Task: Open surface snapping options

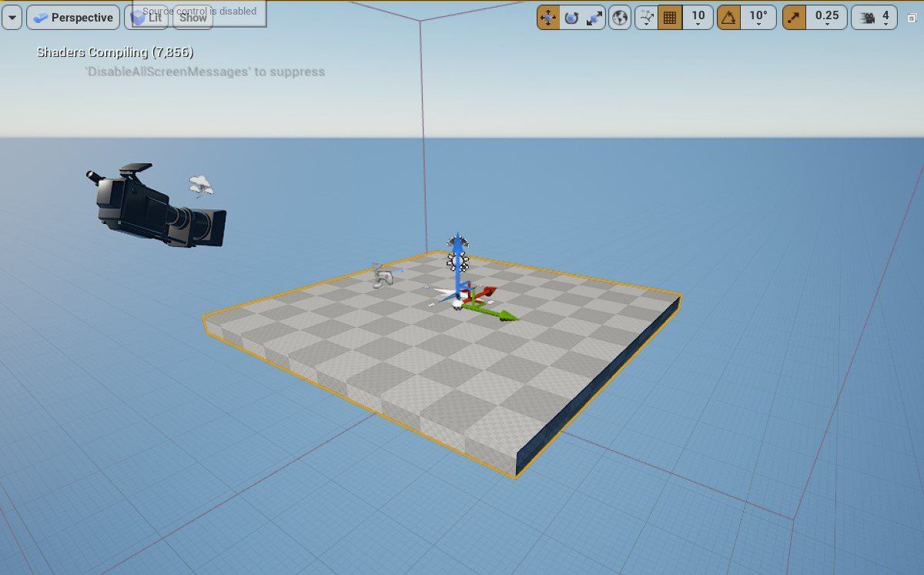Action: (647, 18)
